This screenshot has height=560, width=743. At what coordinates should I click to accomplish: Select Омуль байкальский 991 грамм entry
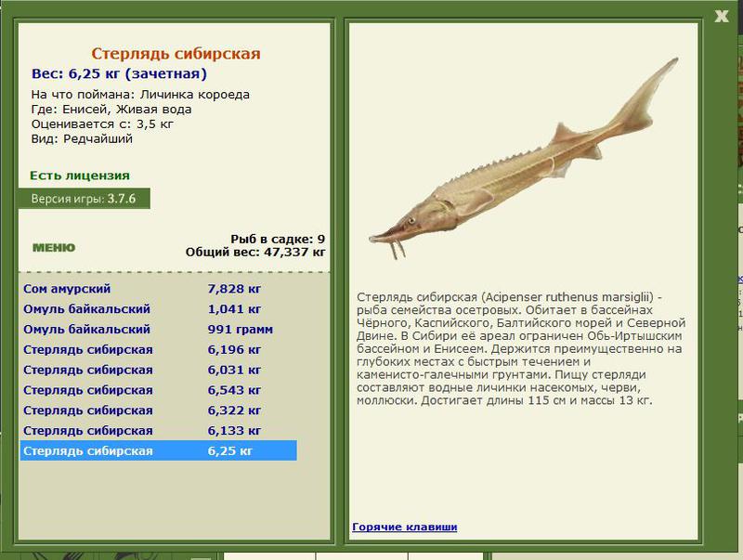(x=158, y=330)
